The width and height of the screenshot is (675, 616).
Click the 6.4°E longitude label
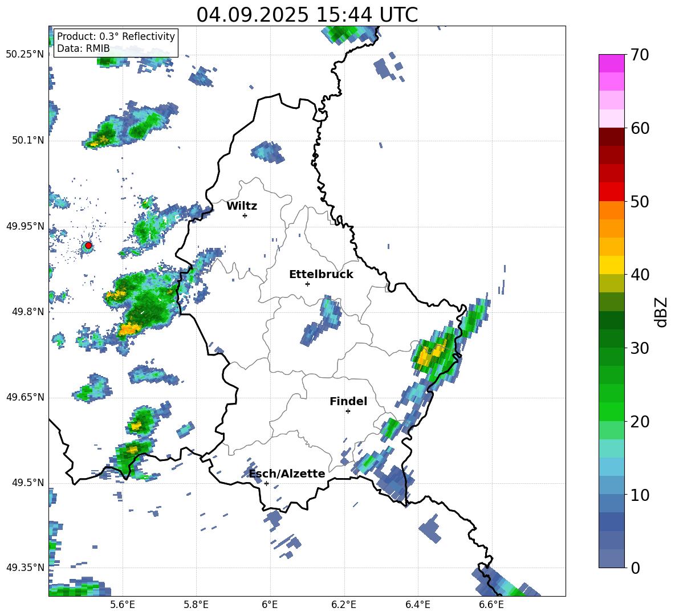tap(417, 605)
